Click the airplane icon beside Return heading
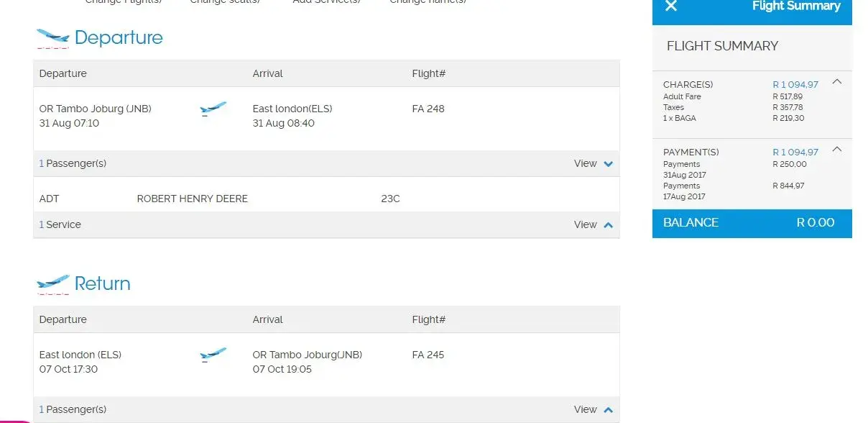 [52, 283]
